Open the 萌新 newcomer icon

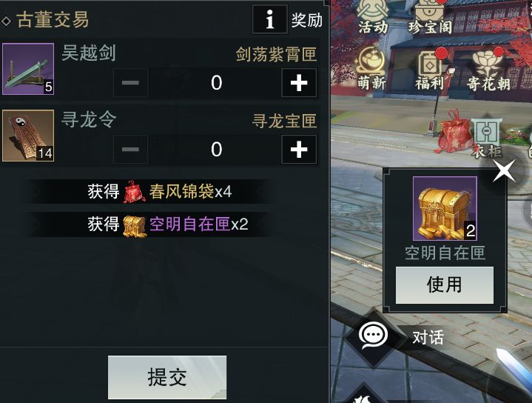pos(371,70)
